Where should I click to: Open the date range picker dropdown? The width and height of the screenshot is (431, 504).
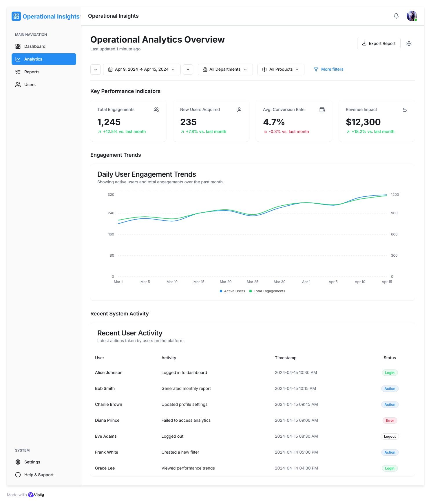(142, 70)
